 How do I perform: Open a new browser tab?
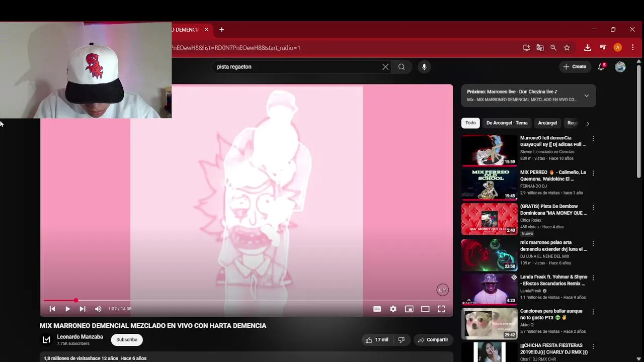[x=221, y=30]
